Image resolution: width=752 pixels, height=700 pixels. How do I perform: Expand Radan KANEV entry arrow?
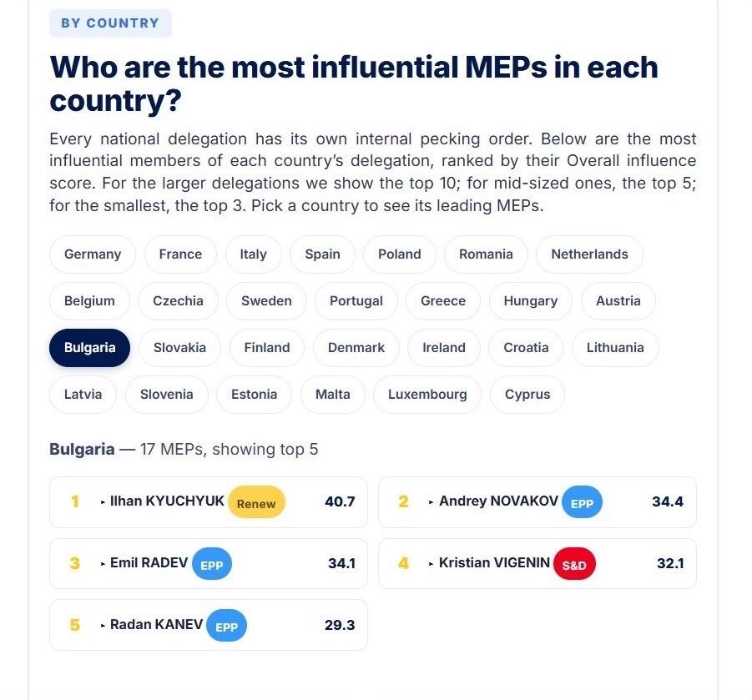click(x=103, y=626)
